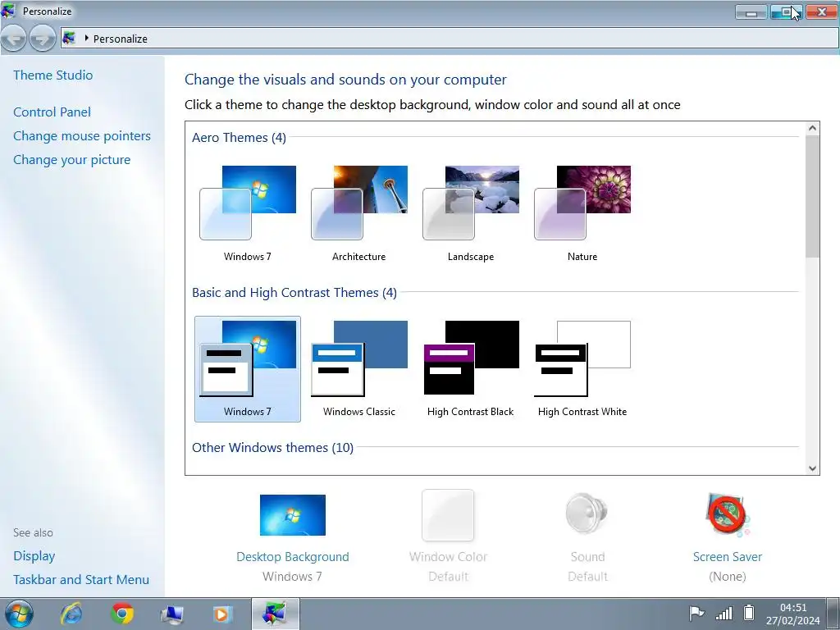Screen dimensions: 840x630
Task: Open Theme Studio link
Action: tap(53, 75)
